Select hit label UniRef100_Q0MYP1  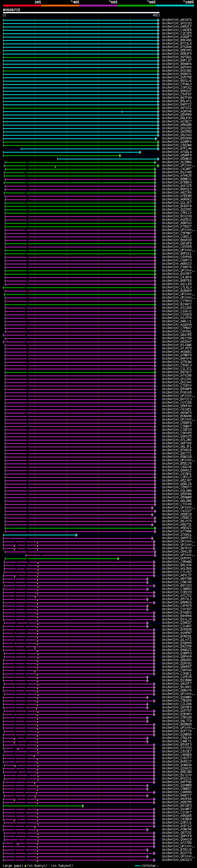(x=176, y=559)
